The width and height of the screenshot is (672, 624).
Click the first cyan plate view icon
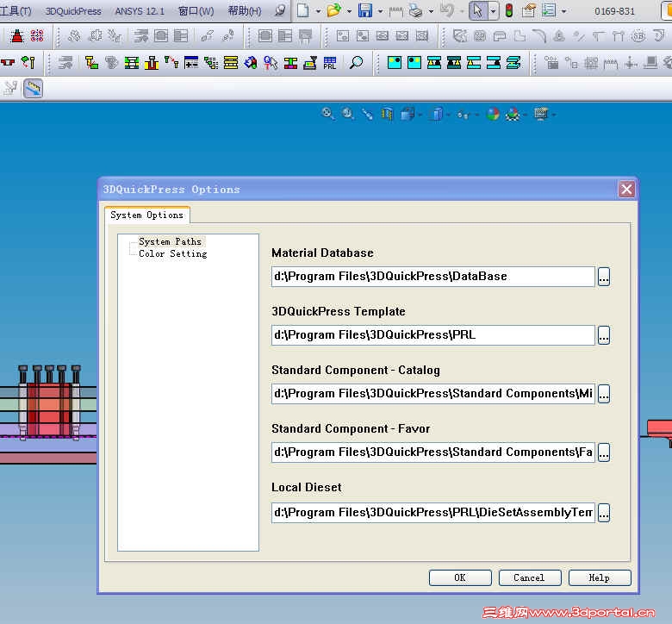395,63
